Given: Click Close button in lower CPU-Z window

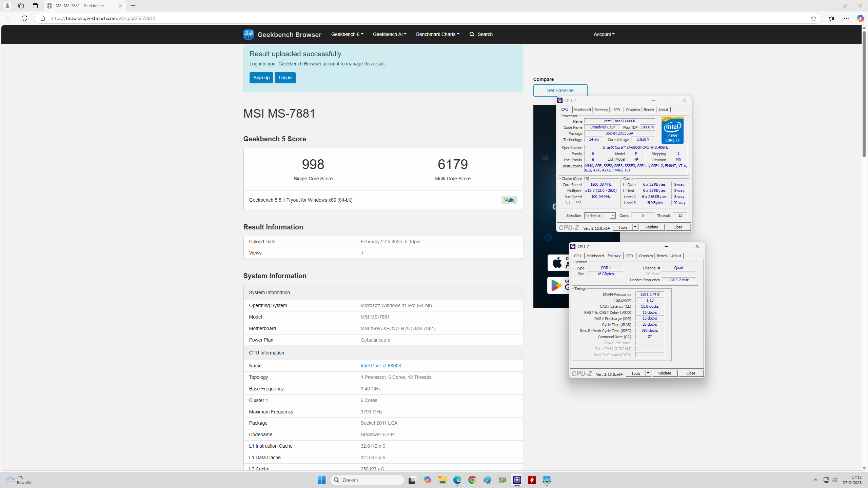Looking at the screenshot, I should coord(691,373).
